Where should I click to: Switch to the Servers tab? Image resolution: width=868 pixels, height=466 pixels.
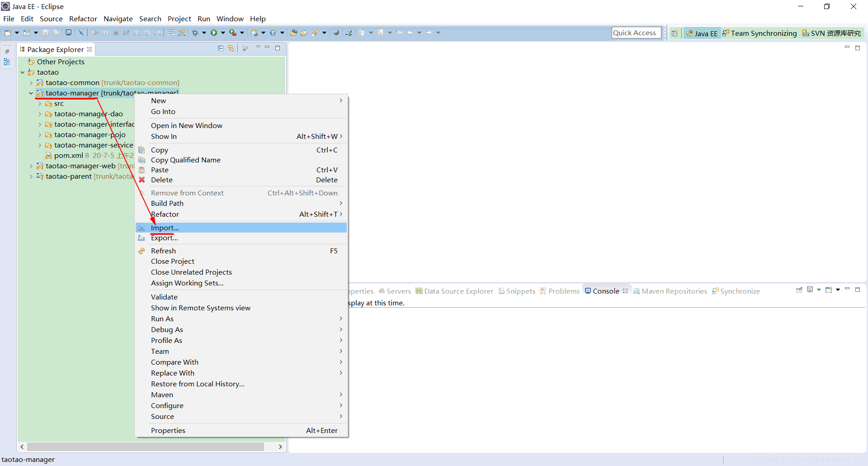(x=395, y=291)
